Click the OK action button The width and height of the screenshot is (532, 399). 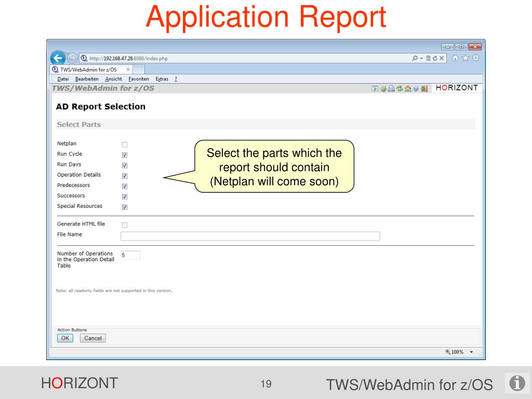click(65, 338)
